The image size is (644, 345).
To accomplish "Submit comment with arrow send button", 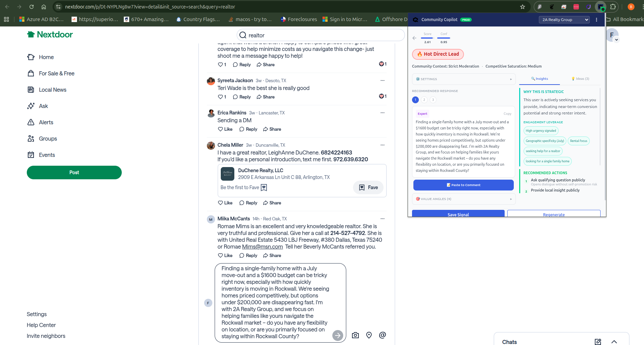I will pyautogui.click(x=337, y=335).
